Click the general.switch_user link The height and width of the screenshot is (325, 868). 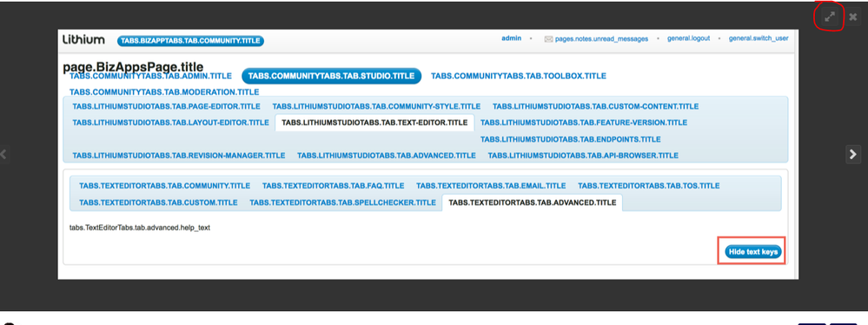tap(759, 39)
